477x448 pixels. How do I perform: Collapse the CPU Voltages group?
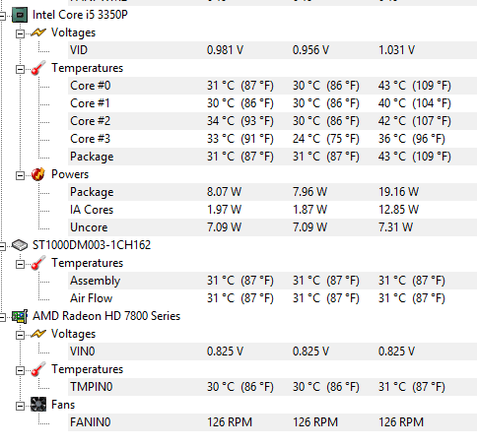(20, 33)
